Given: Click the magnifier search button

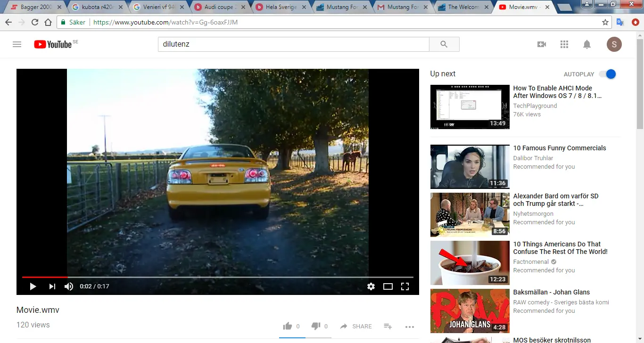Looking at the screenshot, I should tap(444, 44).
